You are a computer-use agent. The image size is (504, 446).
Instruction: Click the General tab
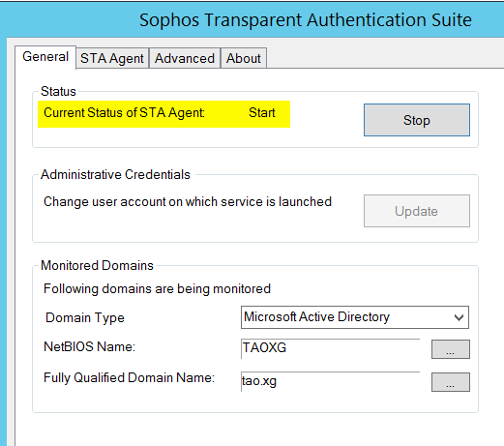click(x=45, y=57)
